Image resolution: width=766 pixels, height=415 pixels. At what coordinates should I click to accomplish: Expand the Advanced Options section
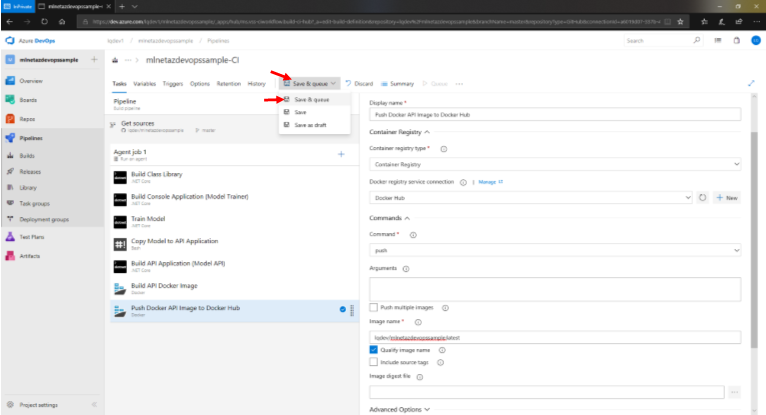(399, 408)
